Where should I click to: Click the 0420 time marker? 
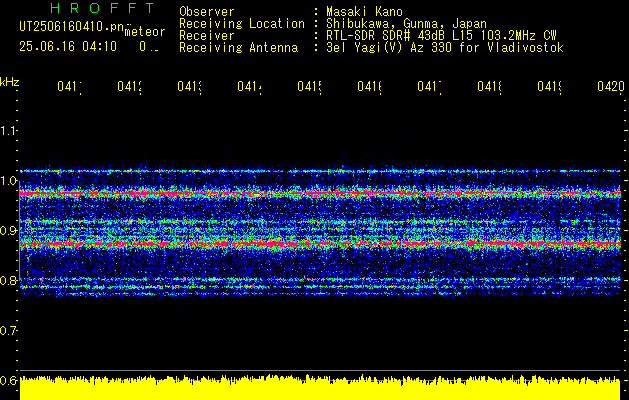[x=611, y=87]
